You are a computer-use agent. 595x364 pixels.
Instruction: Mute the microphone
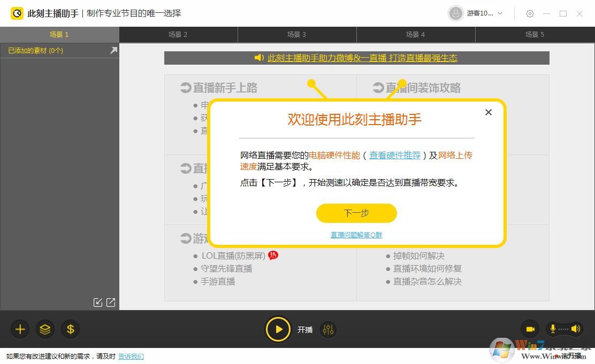point(552,329)
